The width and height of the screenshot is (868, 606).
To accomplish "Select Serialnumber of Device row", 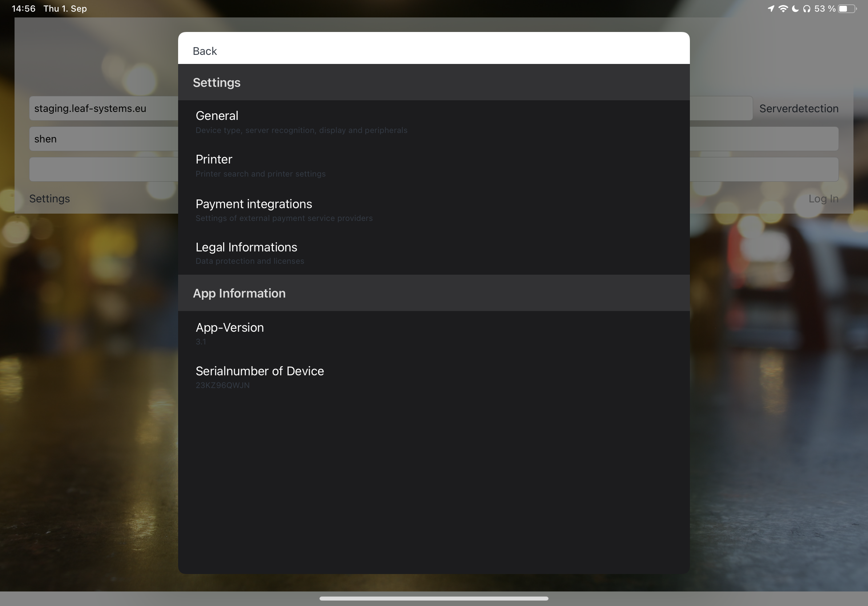I will [x=259, y=371].
